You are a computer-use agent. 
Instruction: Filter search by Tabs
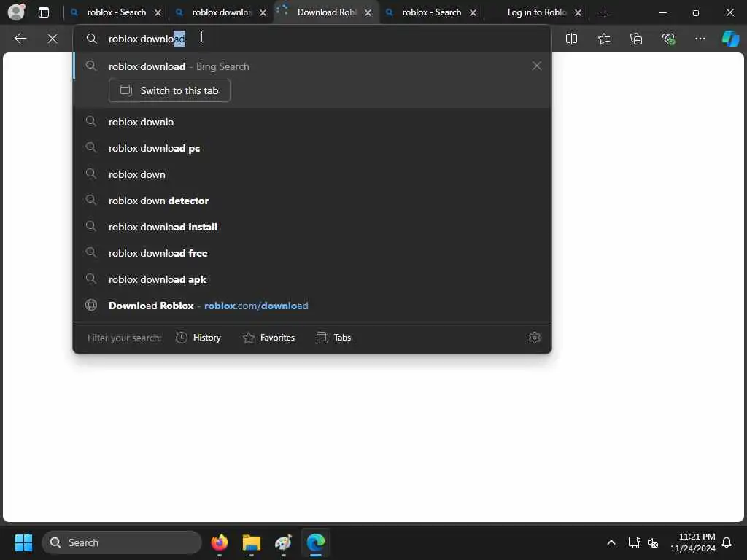tap(334, 338)
